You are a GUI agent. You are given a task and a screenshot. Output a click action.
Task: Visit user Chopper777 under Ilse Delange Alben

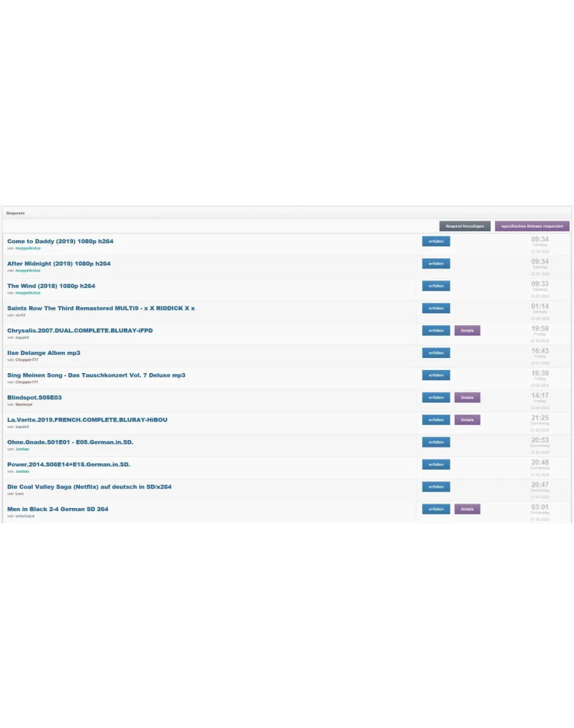pos(26,360)
